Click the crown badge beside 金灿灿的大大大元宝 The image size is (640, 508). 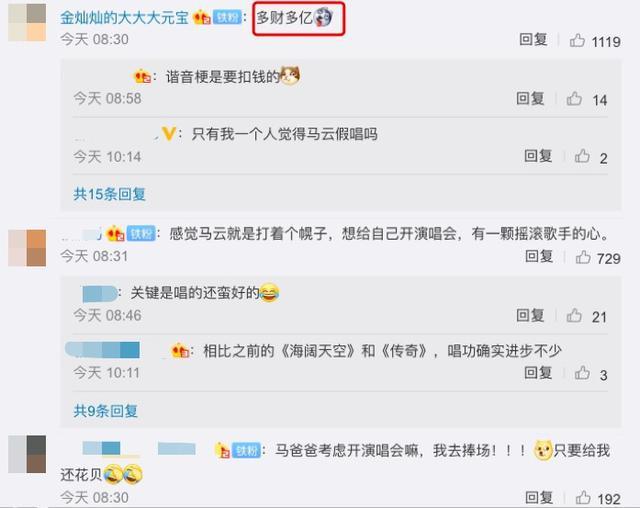coord(202,18)
